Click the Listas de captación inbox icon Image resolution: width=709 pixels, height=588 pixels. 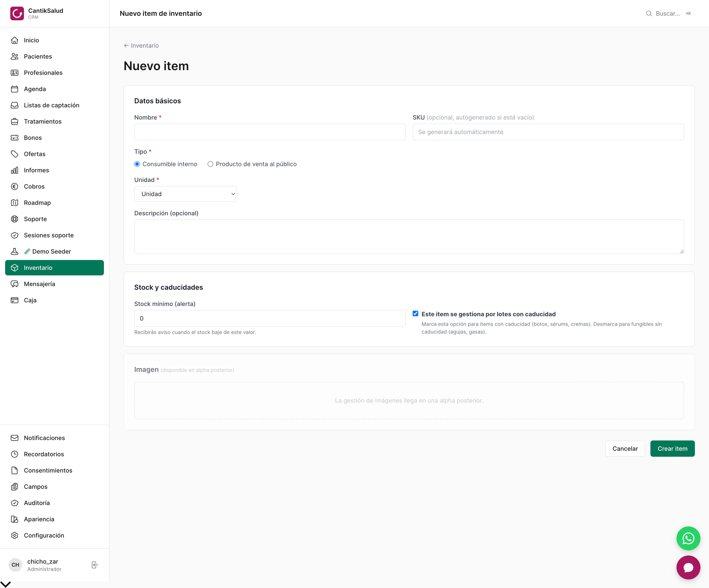15,105
